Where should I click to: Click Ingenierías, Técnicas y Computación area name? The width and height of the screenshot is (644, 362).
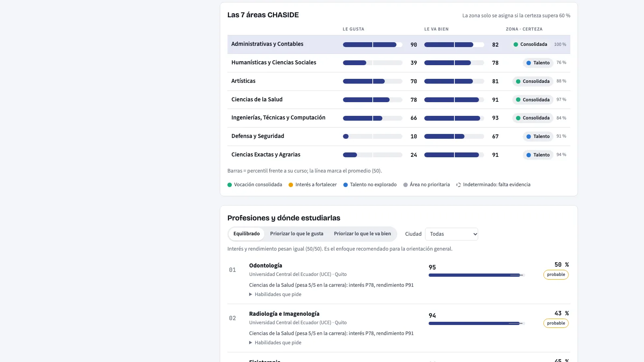278,117
